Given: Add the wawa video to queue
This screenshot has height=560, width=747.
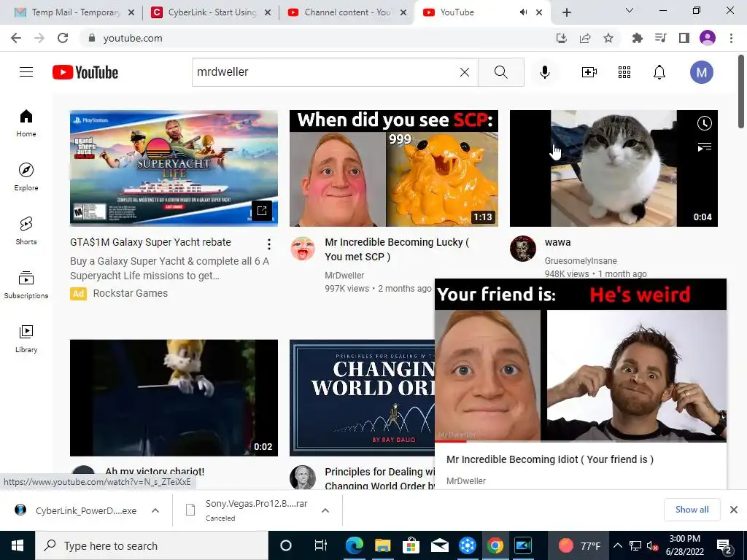Looking at the screenshot, I should click(x=704, y=147).
